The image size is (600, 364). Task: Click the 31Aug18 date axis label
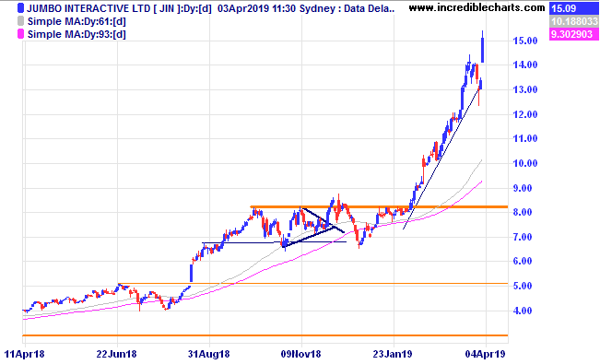coord(208,354)
